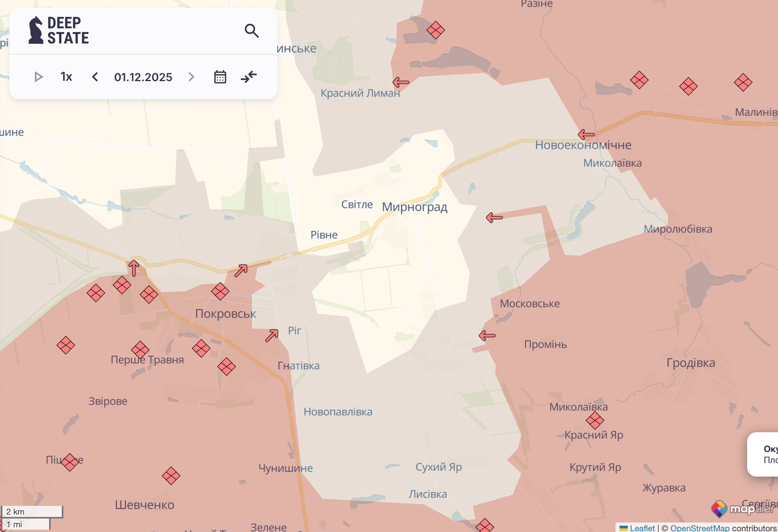Click the collapse arrows icon

click(x=249, y=77)
